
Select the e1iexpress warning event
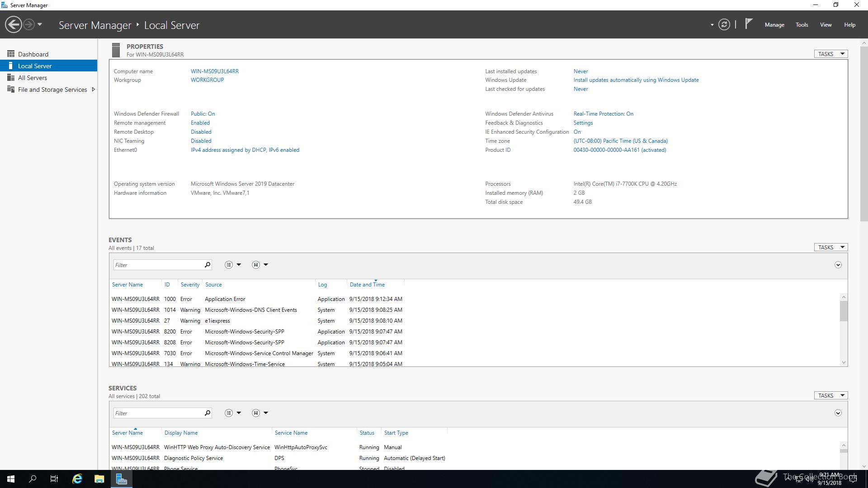257,321
